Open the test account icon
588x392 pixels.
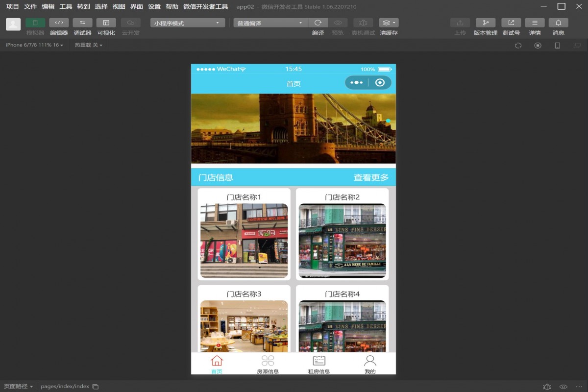511,23
